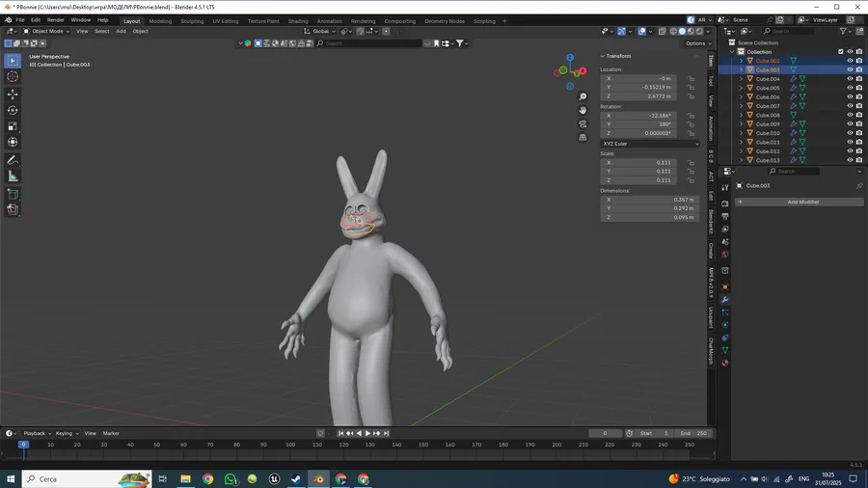Select the Add Cube tool

13,194
